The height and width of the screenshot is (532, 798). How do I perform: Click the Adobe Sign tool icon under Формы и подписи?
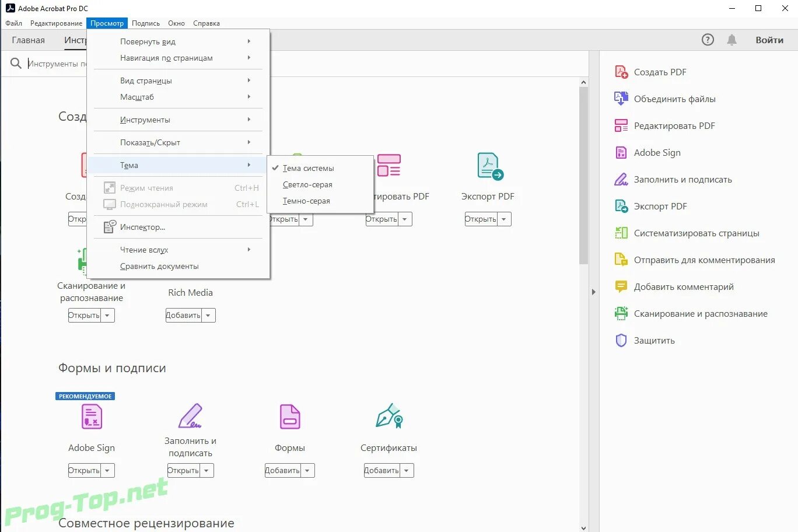pyautogui.click(x=92, y=416)
